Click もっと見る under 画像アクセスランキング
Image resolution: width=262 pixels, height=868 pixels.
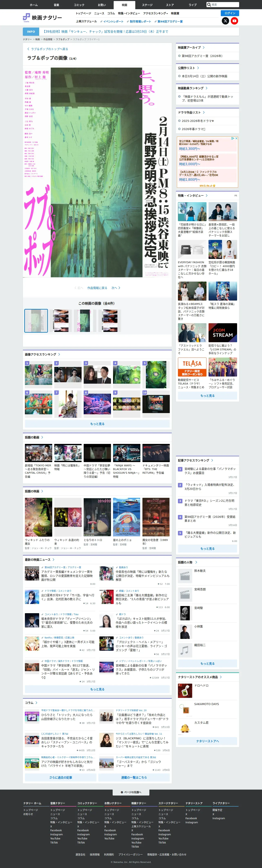click(x=97, y=424)
